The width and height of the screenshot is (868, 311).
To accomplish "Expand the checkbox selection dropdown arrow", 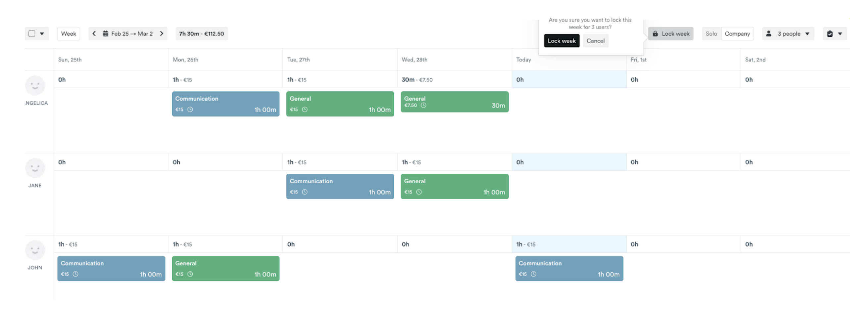I will tap(42, 34).
